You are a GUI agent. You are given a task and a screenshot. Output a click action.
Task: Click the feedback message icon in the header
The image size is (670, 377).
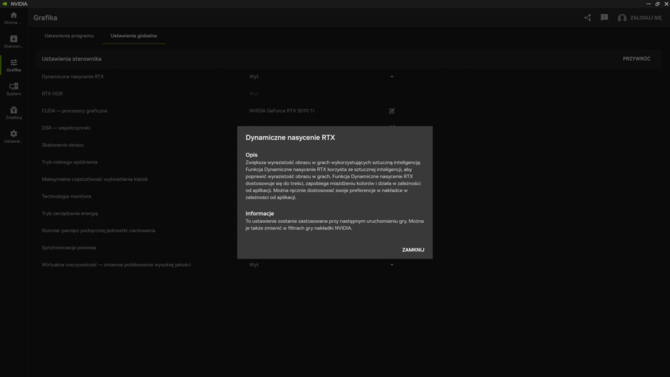pyautogui.click(x=604, y=18)
